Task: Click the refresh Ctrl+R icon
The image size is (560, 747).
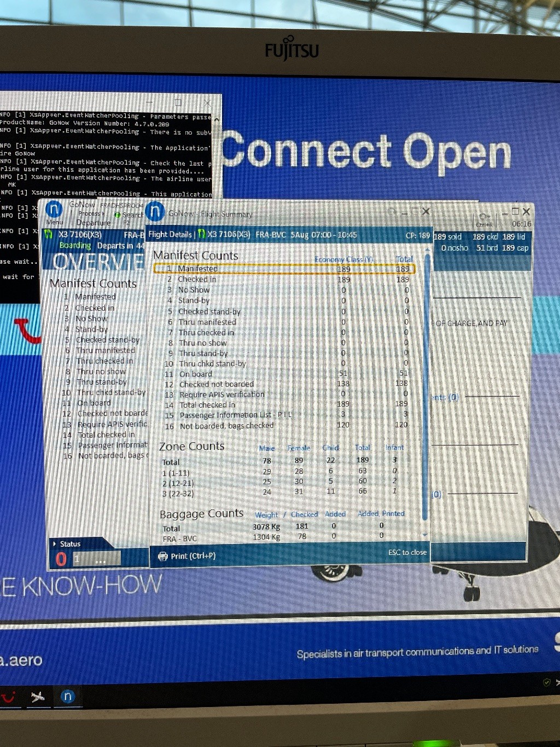Action: point(484,217)
